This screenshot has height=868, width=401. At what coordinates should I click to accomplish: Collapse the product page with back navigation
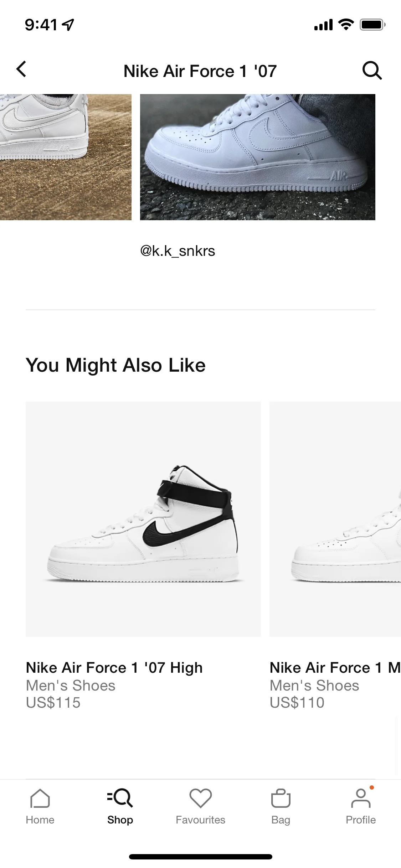click(21, 69)
